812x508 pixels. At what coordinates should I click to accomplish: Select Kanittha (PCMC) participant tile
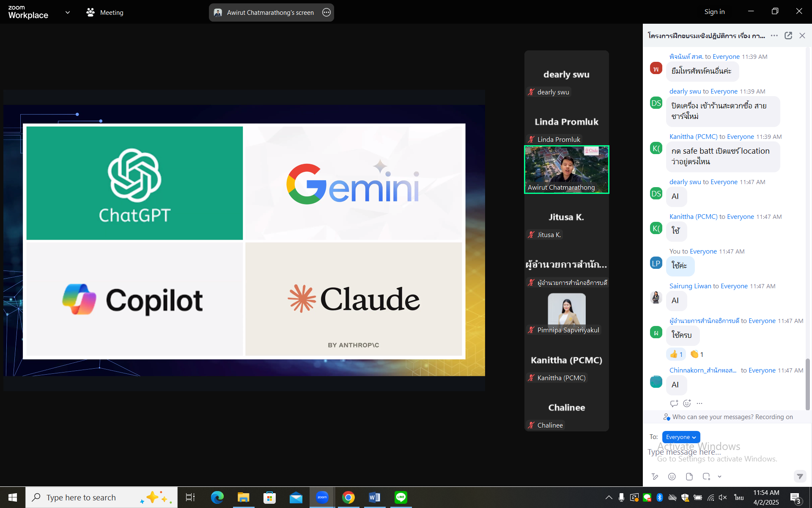click(566, 360)
